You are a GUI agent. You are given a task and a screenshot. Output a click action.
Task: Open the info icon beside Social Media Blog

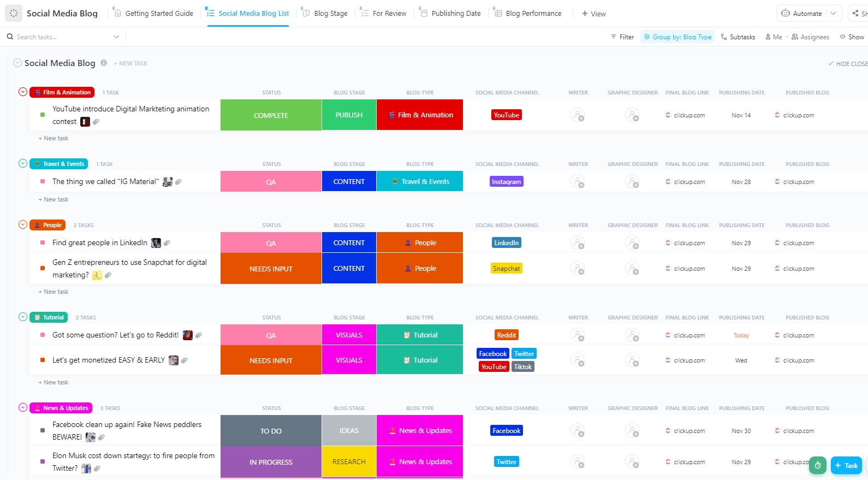pyautogui.click(x=104, y=63)
